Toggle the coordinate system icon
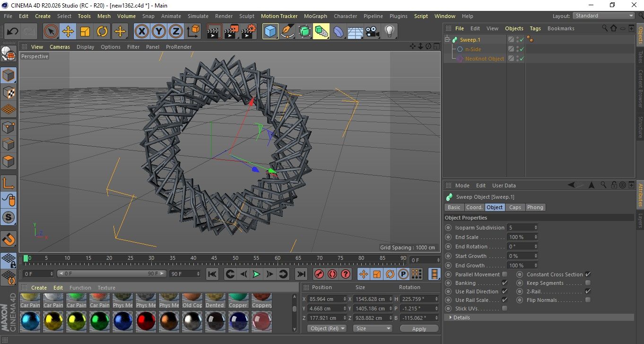644x344 pixels. [193, 32]
